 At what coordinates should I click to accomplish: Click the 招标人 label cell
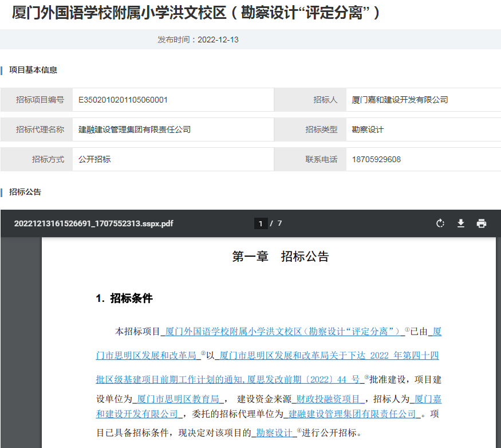point(310,100)
